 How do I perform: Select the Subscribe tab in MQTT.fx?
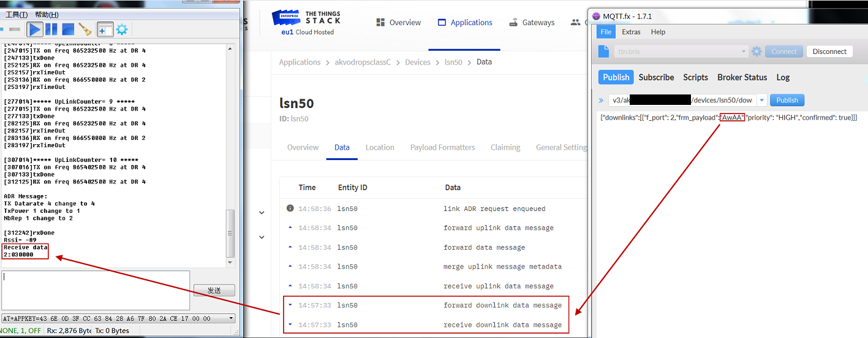[x=656, y=77]
